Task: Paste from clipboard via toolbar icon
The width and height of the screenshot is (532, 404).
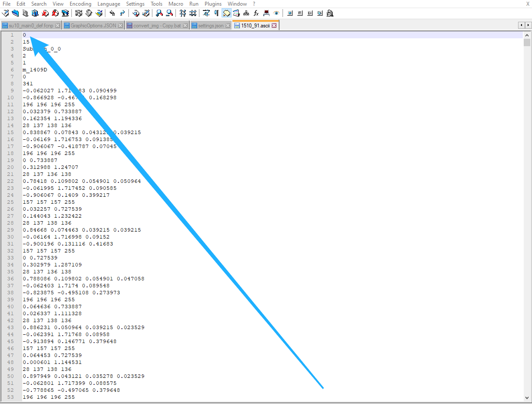Action: coord(99,13)
